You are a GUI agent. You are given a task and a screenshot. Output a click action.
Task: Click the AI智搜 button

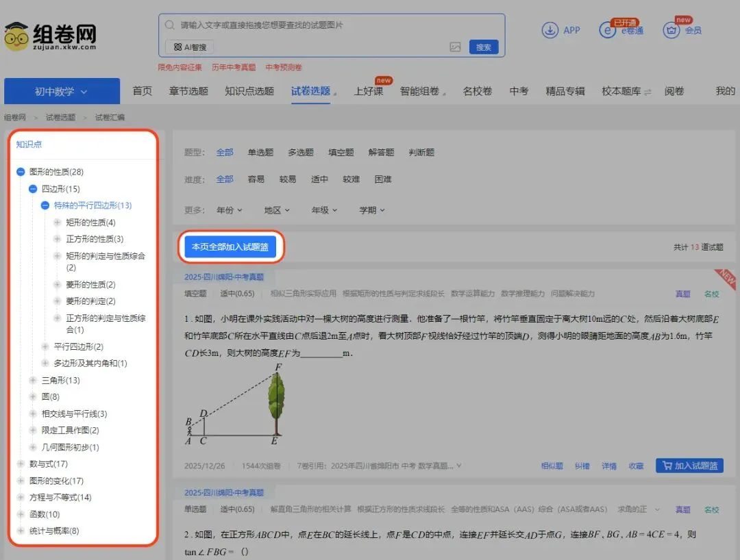(190, 47)
